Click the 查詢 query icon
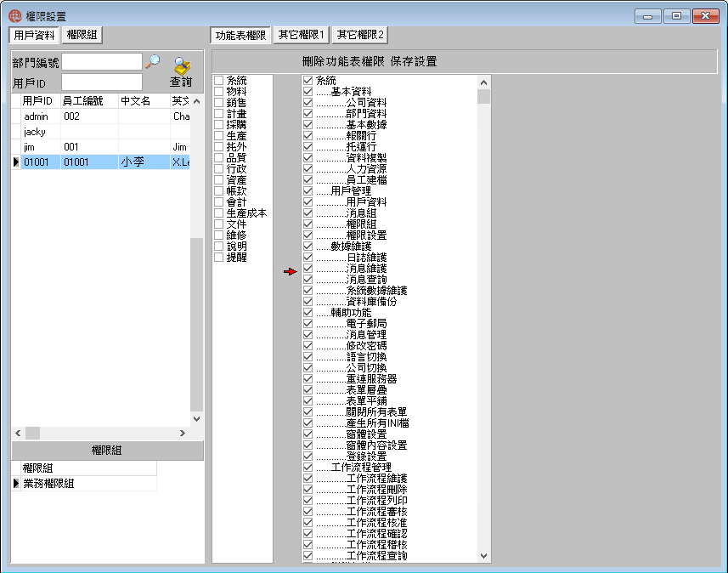This screenshot has height=573, width=728. pyautogui.click(x=181, y=72)
